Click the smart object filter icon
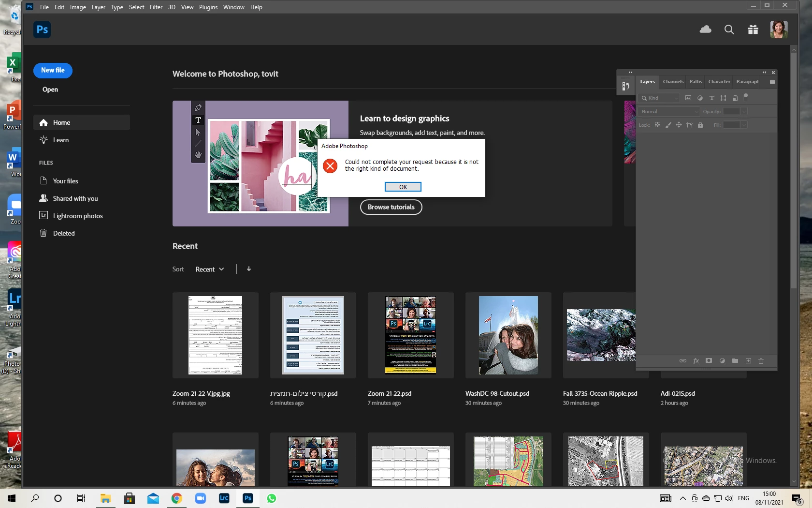 tap(735, 98)
